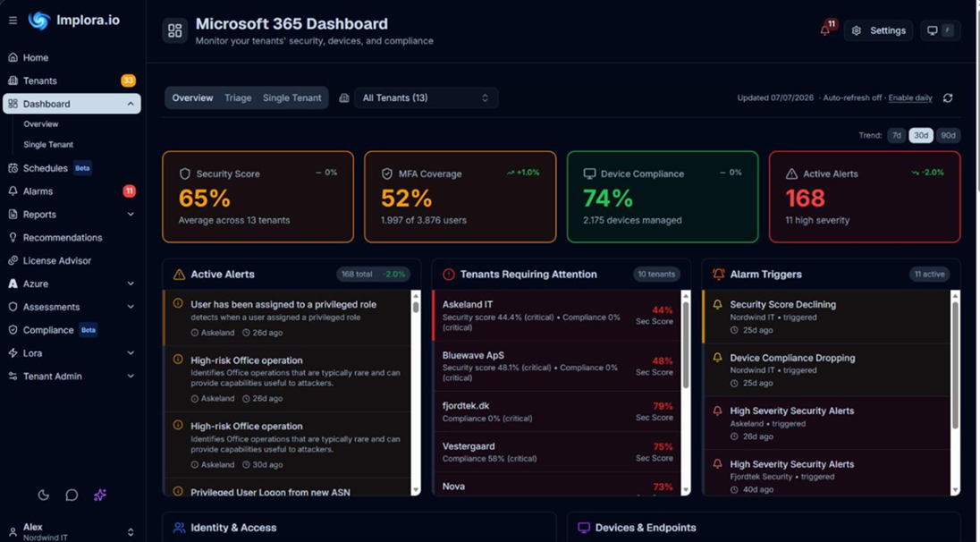Click the warning triangle on Active Alerts card
This screenshot has height=542, width=980.
[791, 174]
